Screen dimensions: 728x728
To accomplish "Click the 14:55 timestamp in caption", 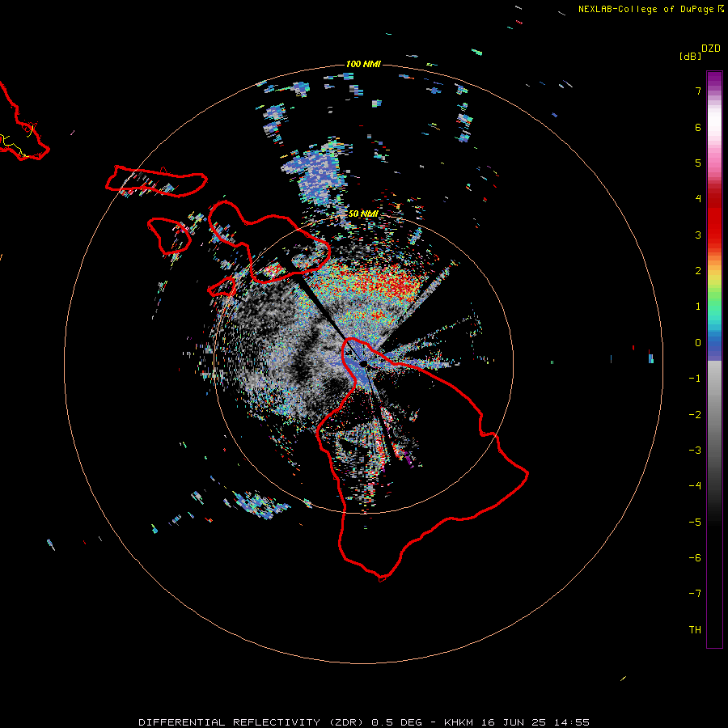I will tap(572, 722).
